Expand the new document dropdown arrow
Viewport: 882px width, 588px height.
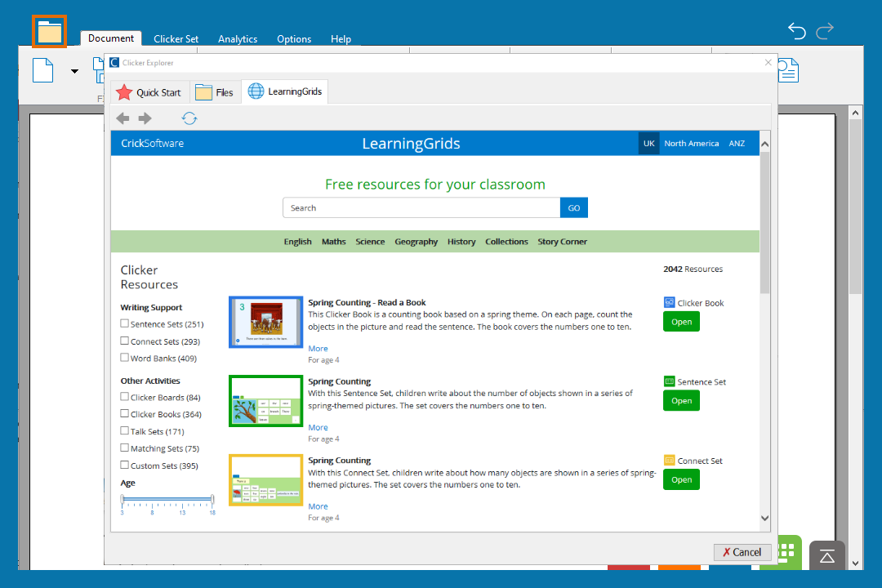74,71
